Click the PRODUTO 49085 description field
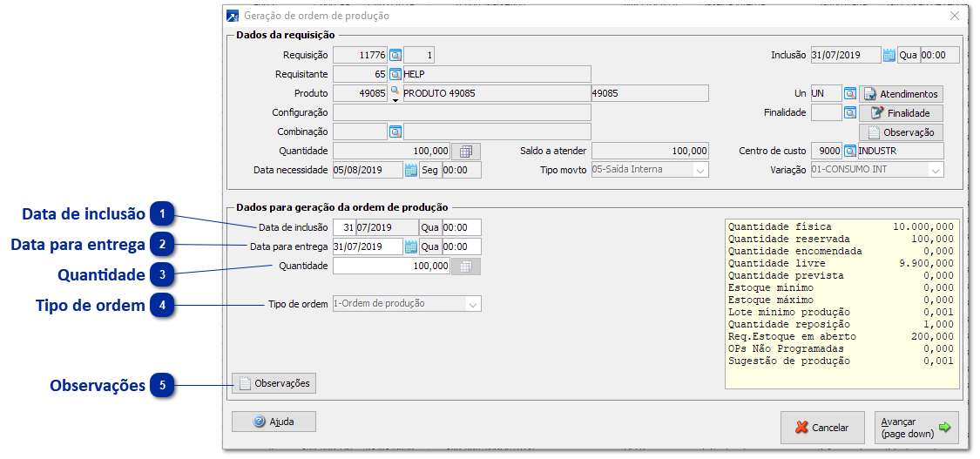The image size is (980, 459). (497, 94)
